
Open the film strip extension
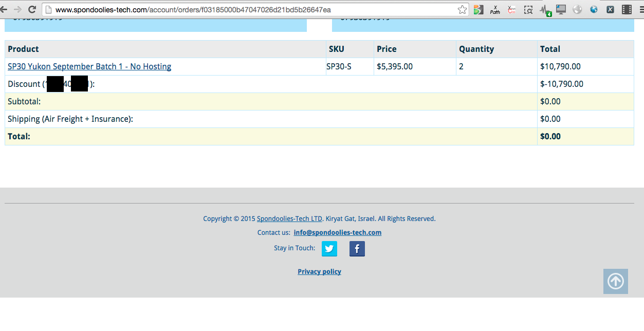click(627, 9)
